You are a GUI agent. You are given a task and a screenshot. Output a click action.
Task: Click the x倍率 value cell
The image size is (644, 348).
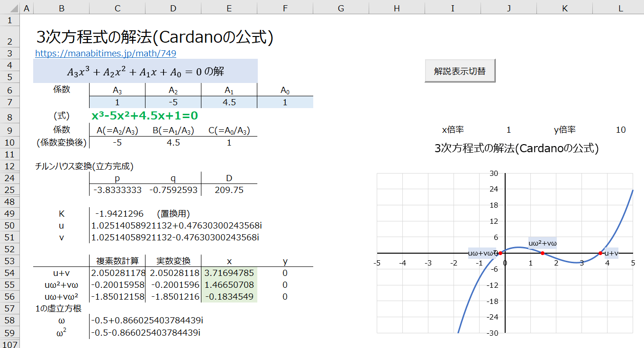pos(508,130)
